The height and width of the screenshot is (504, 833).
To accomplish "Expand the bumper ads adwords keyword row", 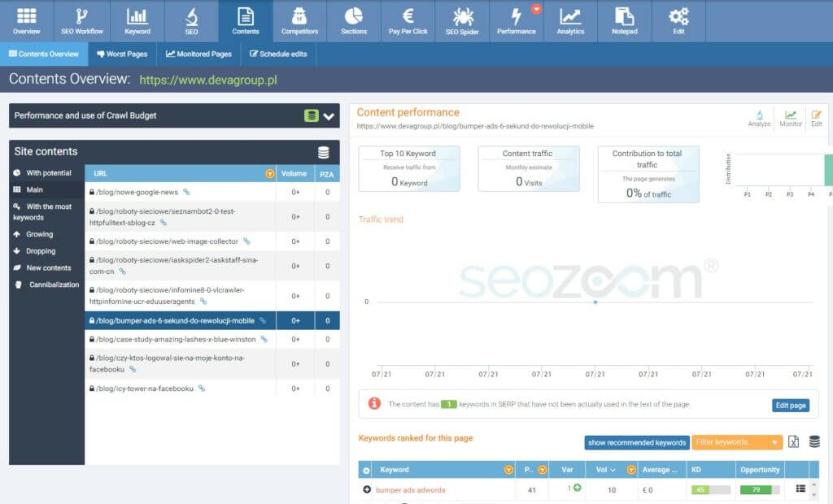I will (367, 489).
